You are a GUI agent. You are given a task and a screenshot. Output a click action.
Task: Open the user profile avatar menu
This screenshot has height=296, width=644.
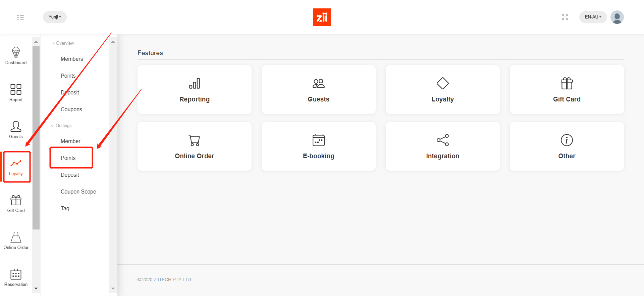(617, 17)
